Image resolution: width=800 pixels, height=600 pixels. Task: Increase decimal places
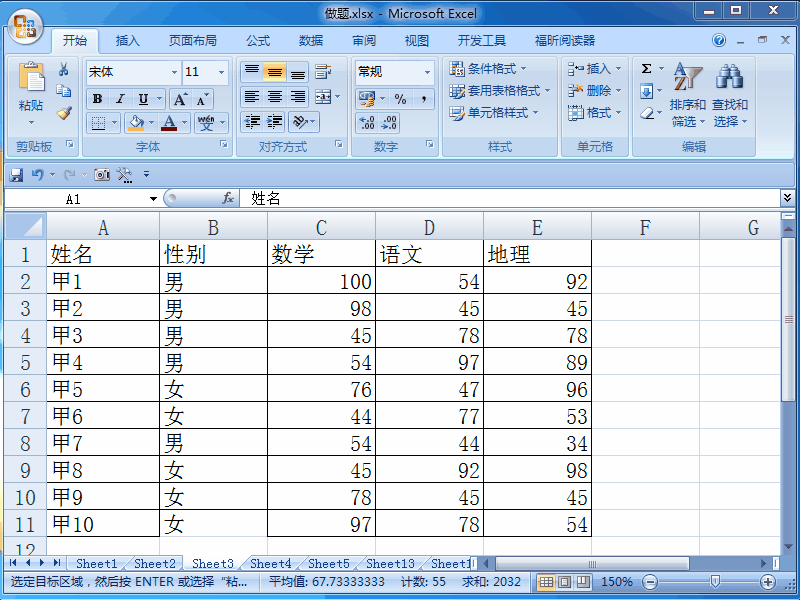tap(367, 123)
